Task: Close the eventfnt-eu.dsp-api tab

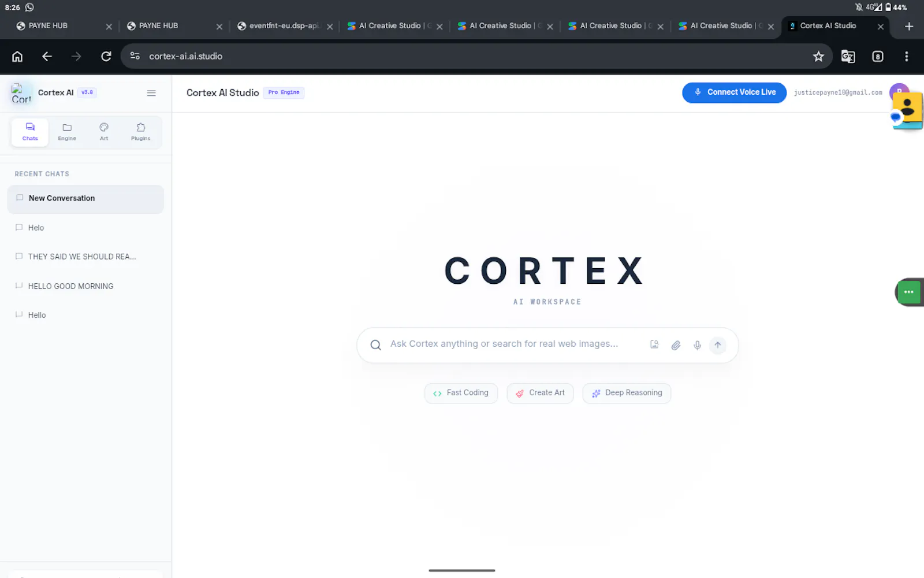Action: [x=330, y=27]
